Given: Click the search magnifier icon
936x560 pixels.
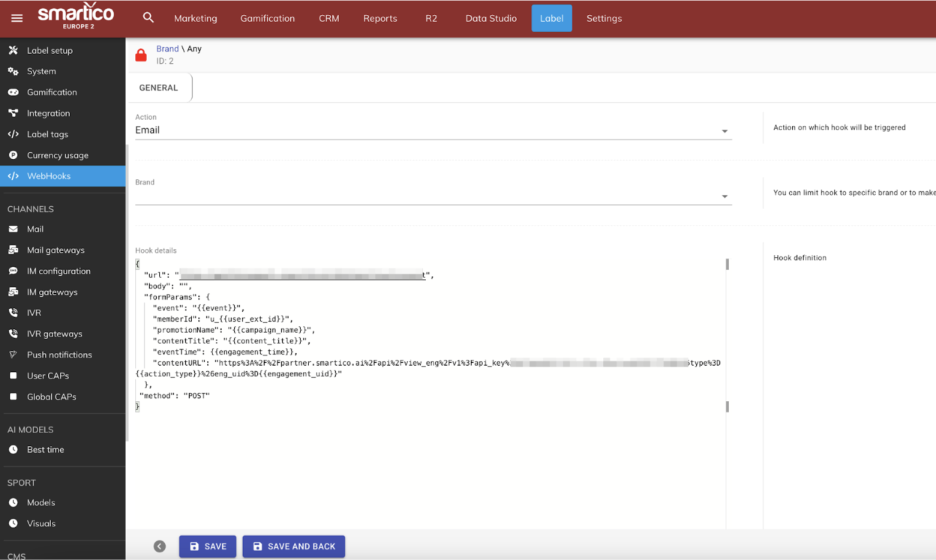Looking at the screenshot, I should 148,18.
